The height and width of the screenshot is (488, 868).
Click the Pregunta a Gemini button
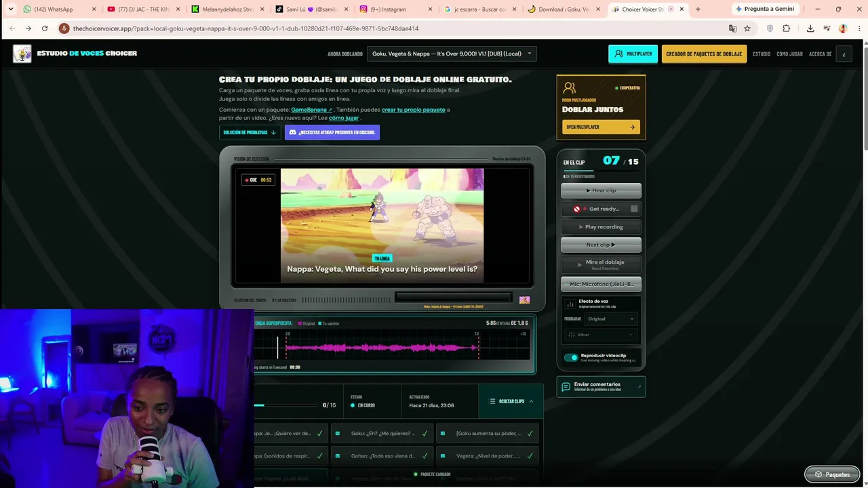tap(765, 9)
